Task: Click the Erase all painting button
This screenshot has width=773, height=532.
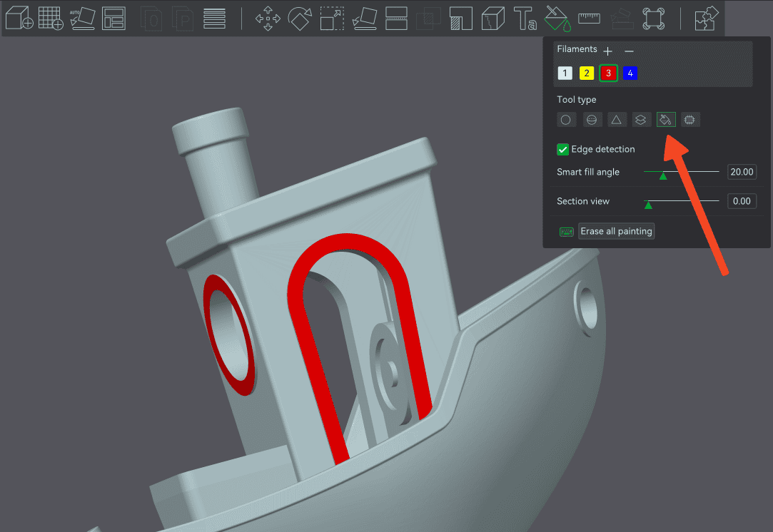Action: [x=616, y=231]
